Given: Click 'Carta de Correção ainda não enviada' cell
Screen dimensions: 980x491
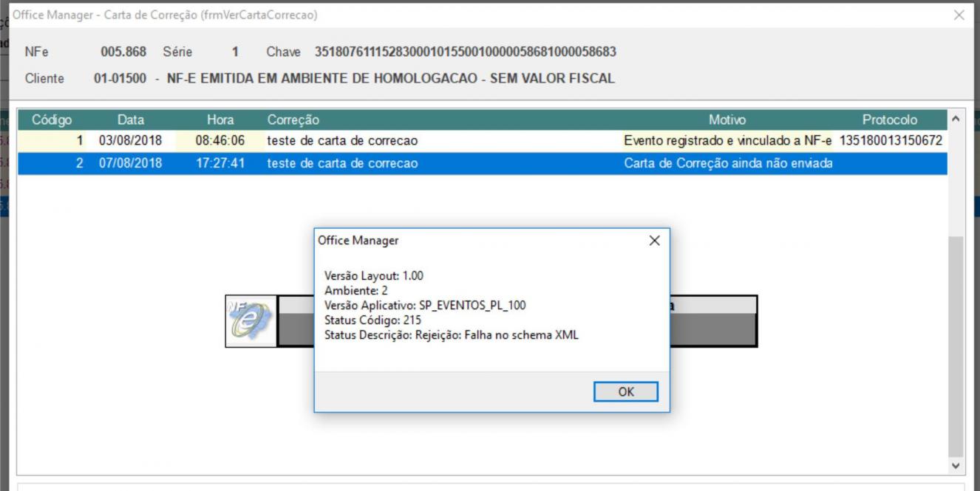Looking at the screenshot, I should [728, 163].
